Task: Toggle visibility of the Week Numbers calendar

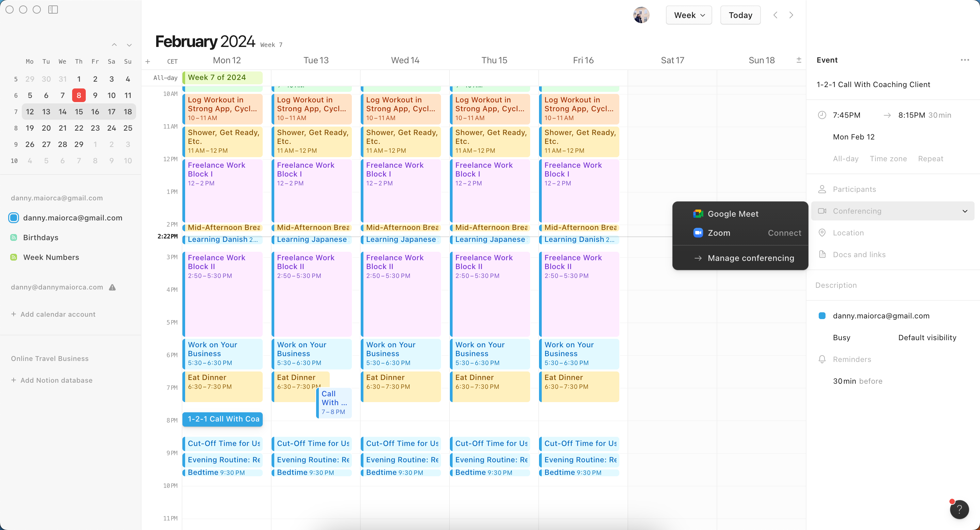Action: pyautogui.click(x=14, y=257)
